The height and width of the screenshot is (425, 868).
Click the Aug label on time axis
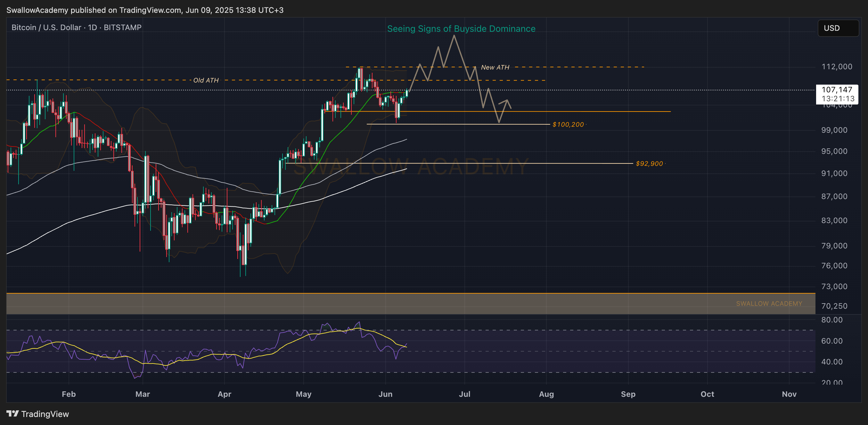[x=546, y=394]
